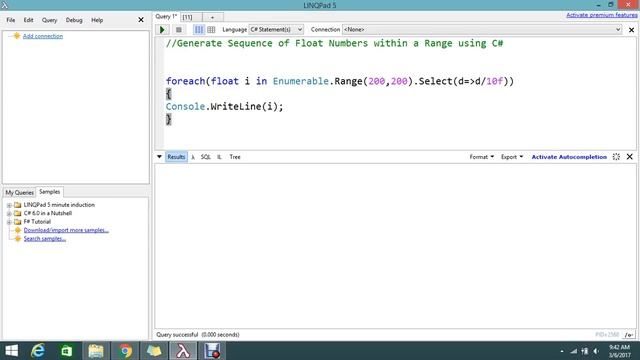Launch Internet Explorer from taskbar

[x=38, y=351]
